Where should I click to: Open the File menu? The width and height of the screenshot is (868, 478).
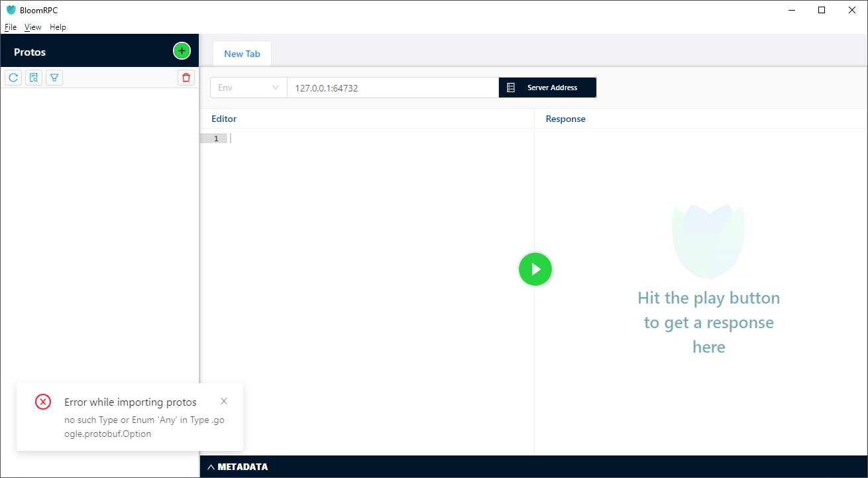[x=11, y=27]
